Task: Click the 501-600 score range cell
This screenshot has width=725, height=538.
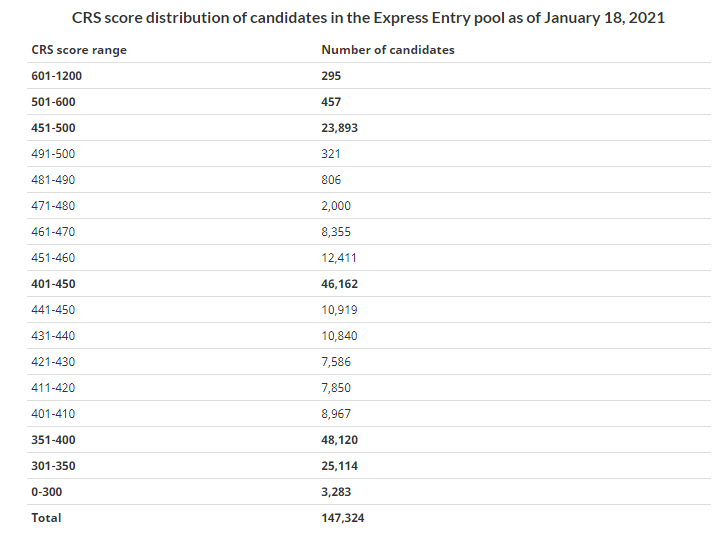Action: tap(53, 102)
